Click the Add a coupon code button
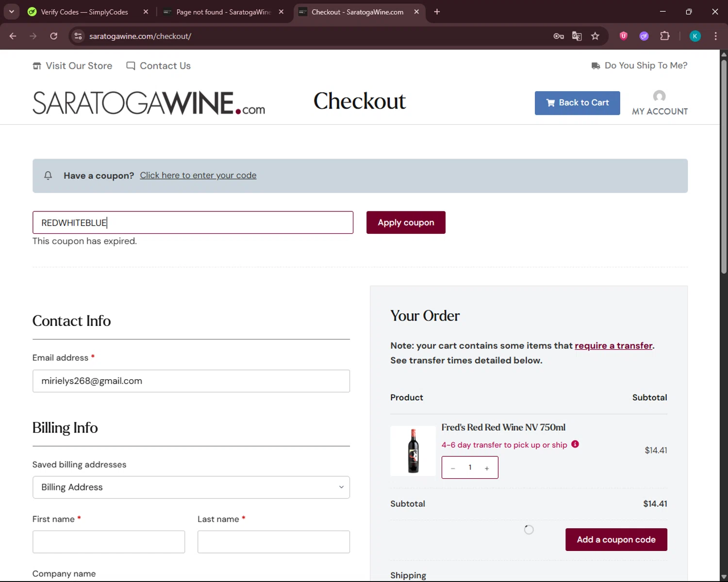728x582 pixels. (x=616, y=540)
